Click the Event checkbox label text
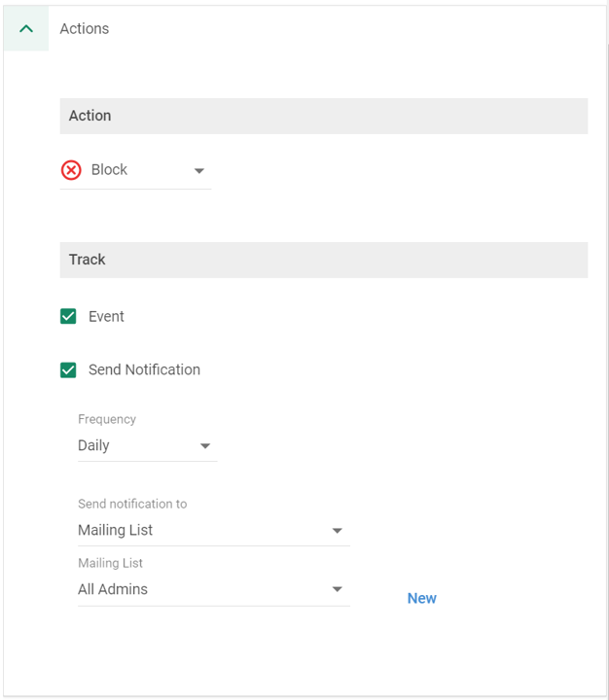Screen dimensions: 609x700 tap(106, 316)
